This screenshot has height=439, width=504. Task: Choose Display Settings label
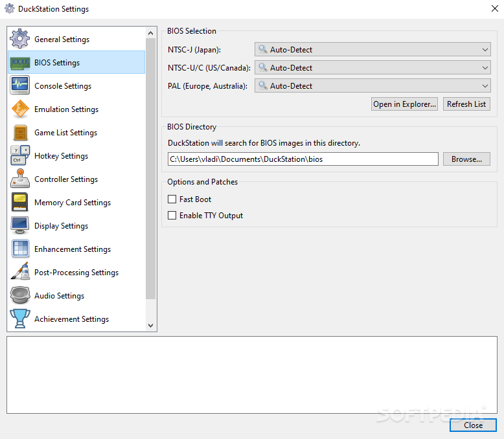pyautogui.click(x=61, y=225)
